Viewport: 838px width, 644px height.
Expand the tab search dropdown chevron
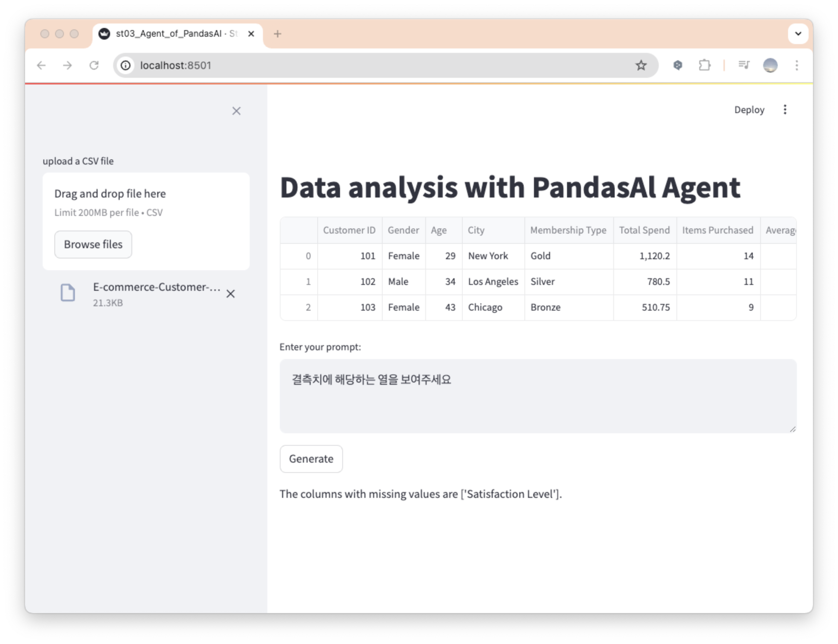[x=798, y=34]
